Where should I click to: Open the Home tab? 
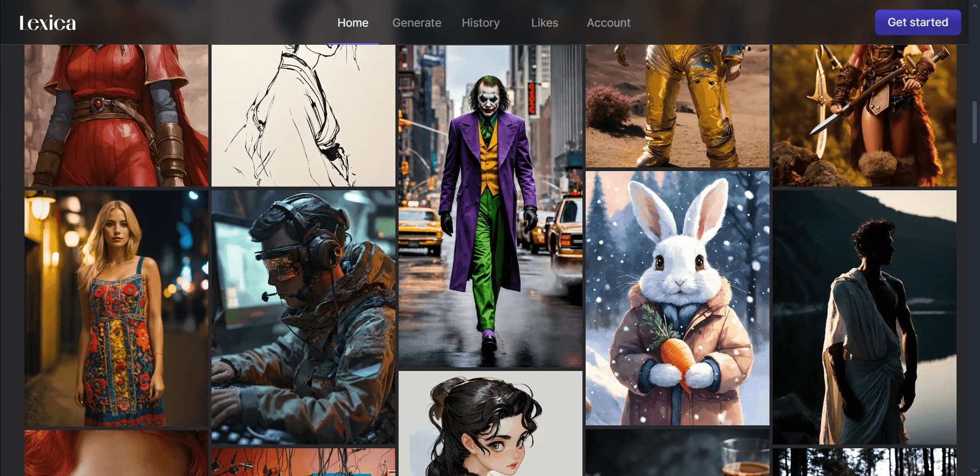click(x=353, y=23)
